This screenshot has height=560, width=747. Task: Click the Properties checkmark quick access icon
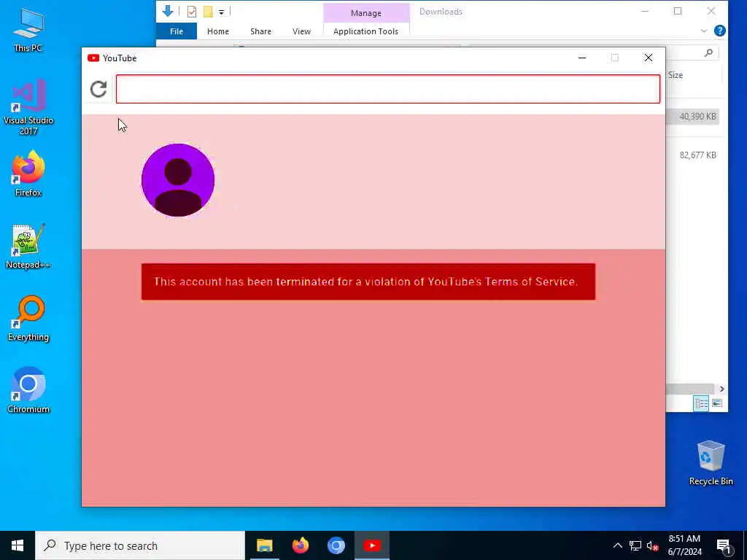(192, 12)
